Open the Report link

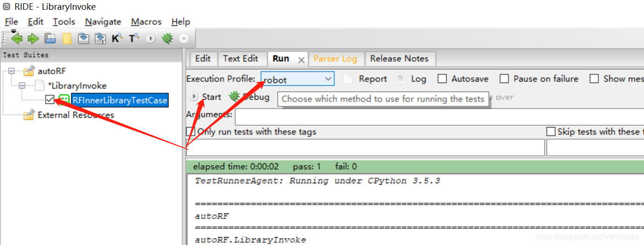coord(373,79)
